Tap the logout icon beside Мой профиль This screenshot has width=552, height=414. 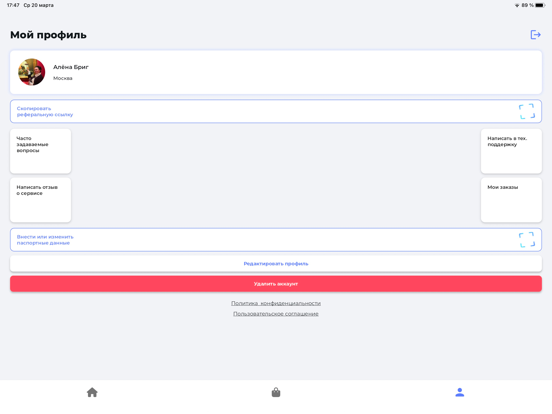point(535,34)
